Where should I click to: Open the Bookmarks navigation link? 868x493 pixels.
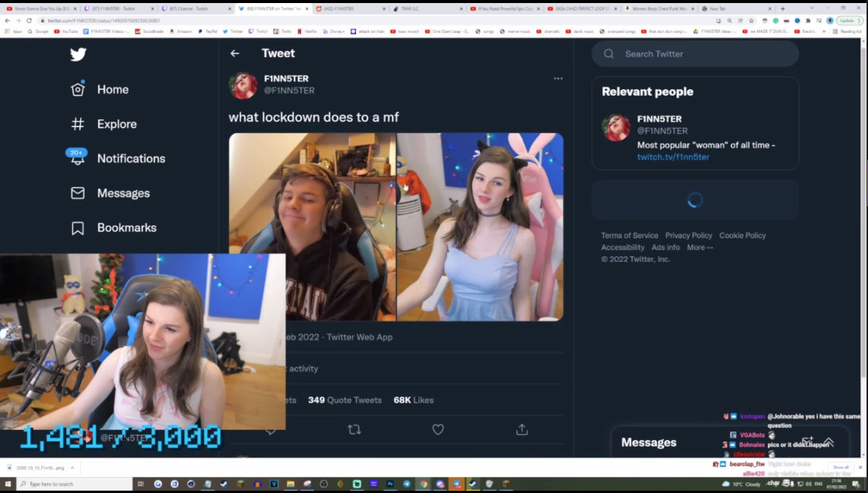click(x=127, y=228)
